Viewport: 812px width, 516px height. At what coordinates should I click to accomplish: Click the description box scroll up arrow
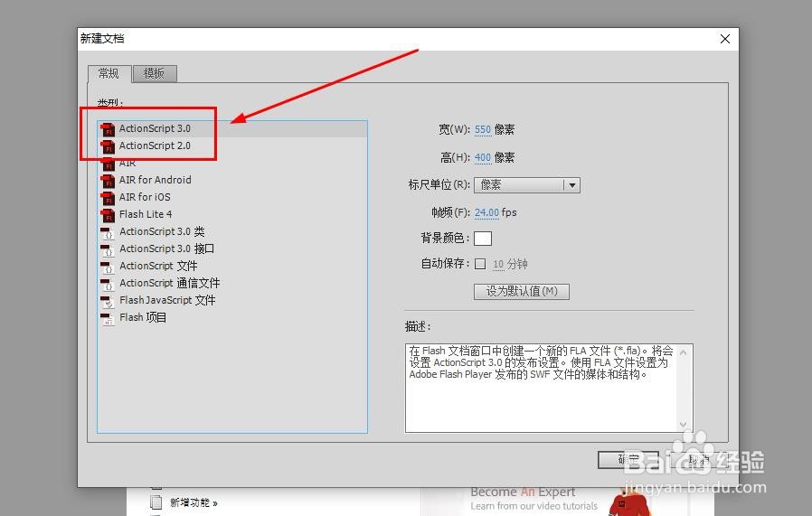coord(683,352)
